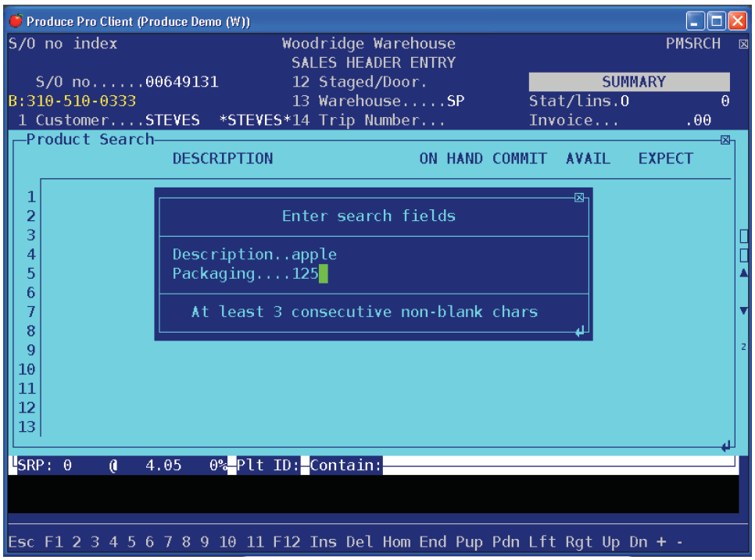Click the enter arrow in search dialog
Screen dimensions: 755x560
pyautogui.click(x=580, y=331)
